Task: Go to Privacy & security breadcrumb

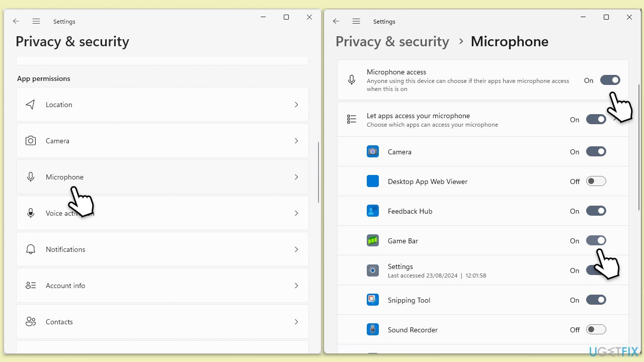Action: coord(392,41)
